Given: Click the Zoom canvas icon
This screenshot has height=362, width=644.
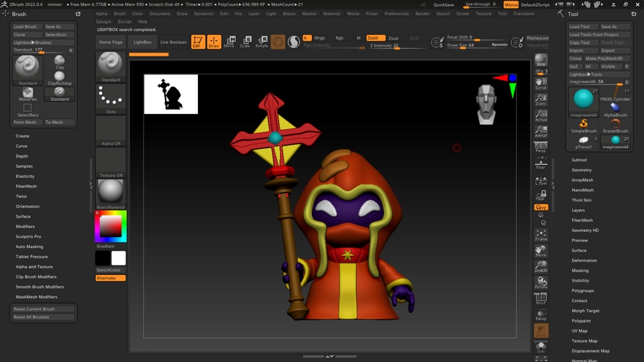Looking at the screenshot, I should coord(541,99).
